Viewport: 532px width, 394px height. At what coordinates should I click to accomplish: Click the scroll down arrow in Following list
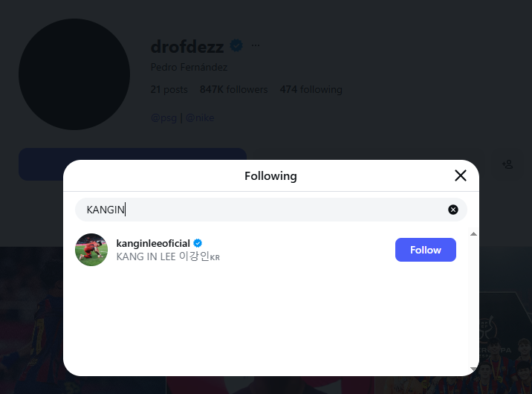(473, 369)
